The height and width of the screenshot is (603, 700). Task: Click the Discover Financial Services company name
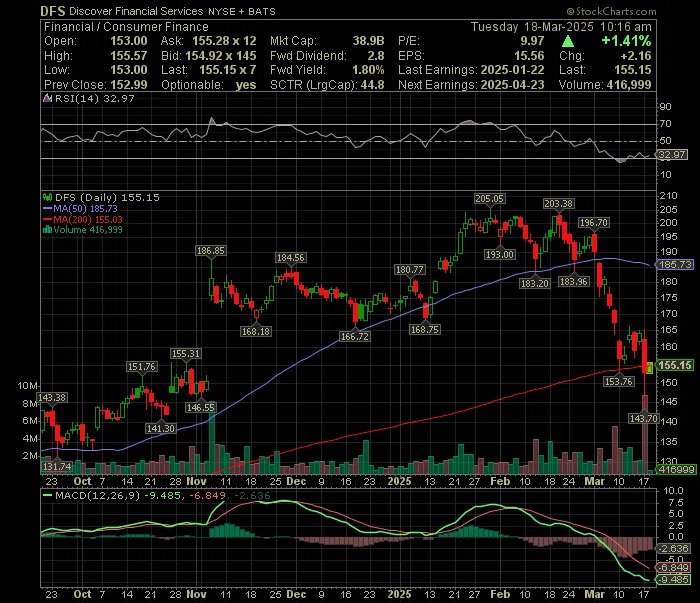pyautogui.click(x=136, y=11)
